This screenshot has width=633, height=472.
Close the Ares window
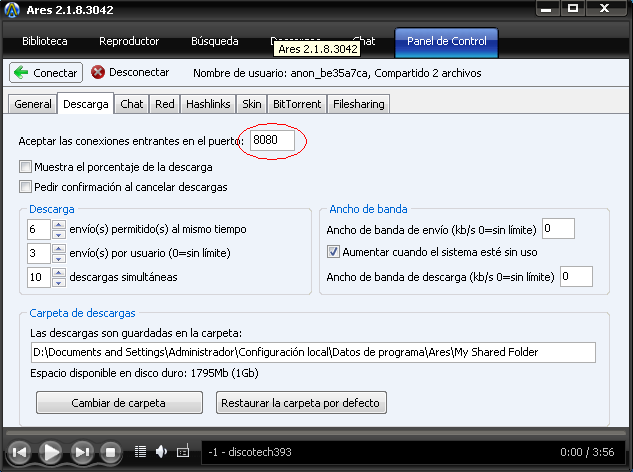coord(606,8)
